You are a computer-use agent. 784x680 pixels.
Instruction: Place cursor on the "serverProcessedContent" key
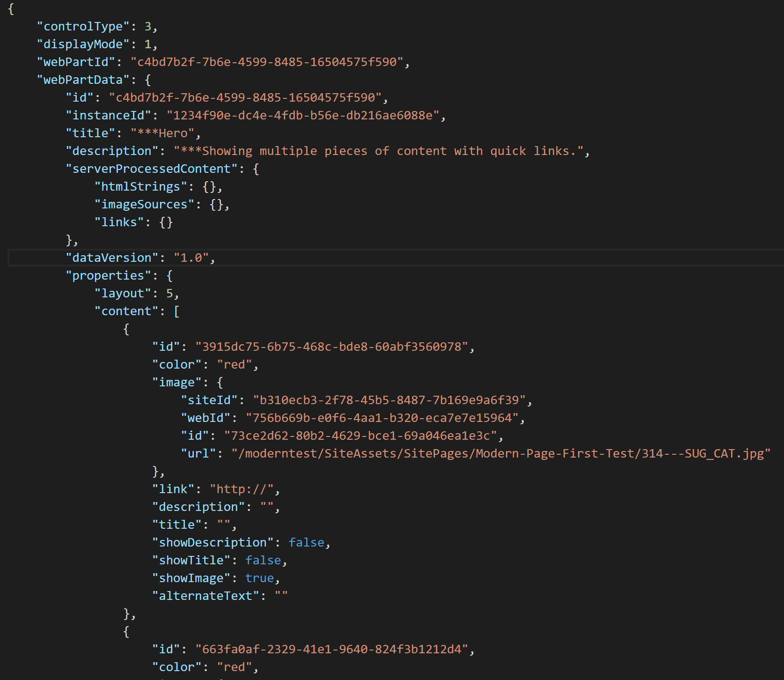coord(152,169)
